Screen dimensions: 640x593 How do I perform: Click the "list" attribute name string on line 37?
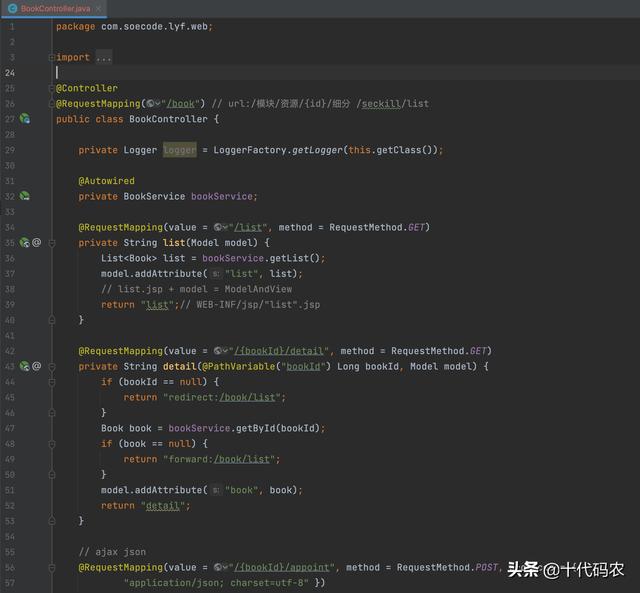[241, 274]
